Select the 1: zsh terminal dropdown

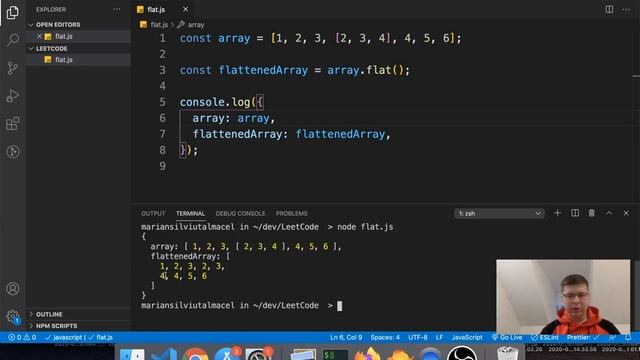tap(499, 213)
